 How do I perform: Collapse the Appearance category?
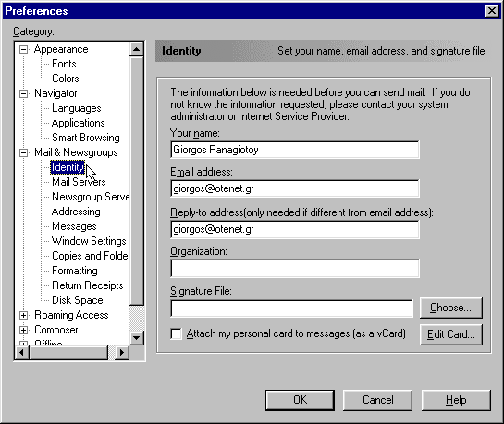(23, 50)
